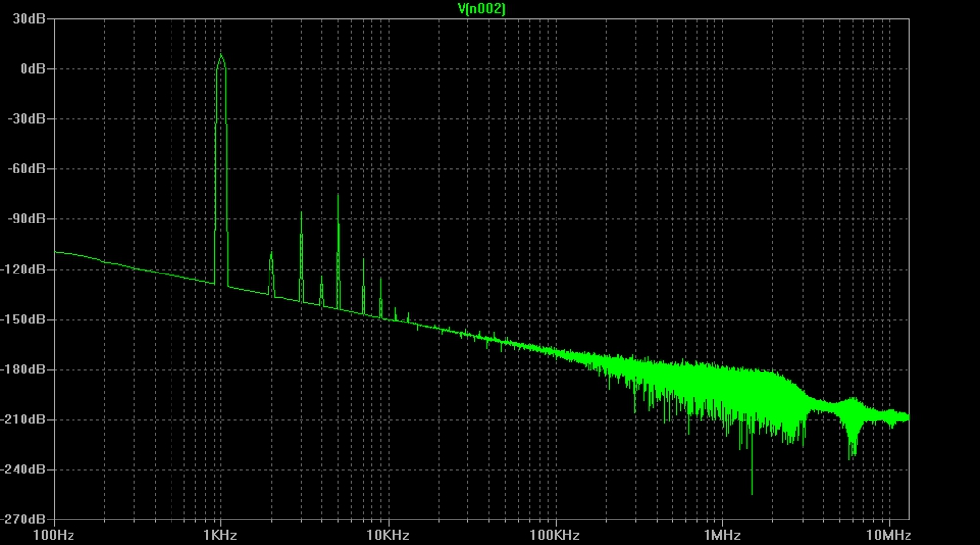This screenshot has width=980, height=545.
Task: Click the 30dB vertical axis label
Action: (x=32, y=19)
